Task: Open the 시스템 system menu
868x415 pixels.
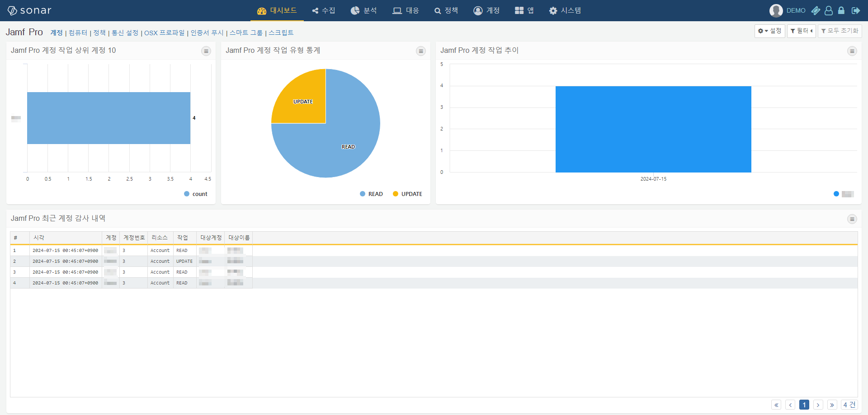Action: 565,10
